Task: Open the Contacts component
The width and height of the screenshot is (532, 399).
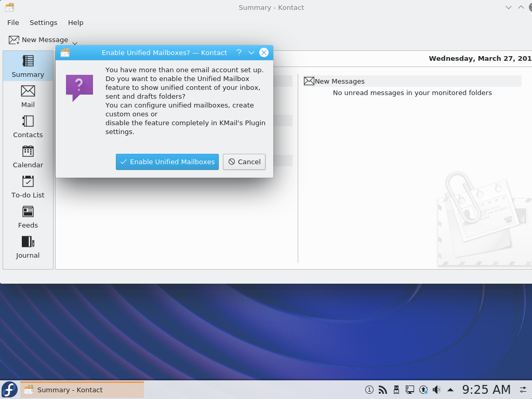Action: [x=28, y=127]
